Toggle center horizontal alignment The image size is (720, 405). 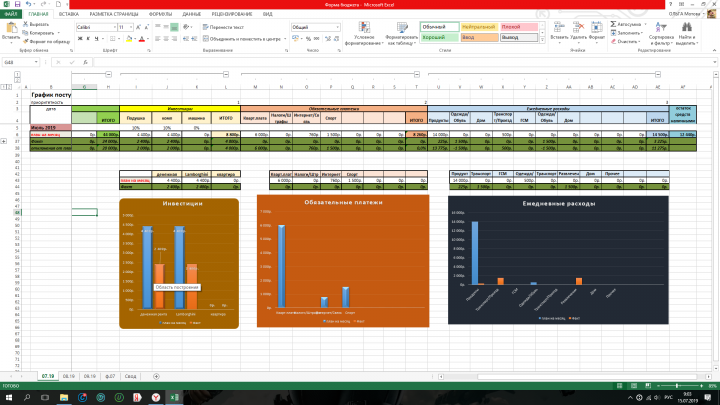click(x=166, y=39)
